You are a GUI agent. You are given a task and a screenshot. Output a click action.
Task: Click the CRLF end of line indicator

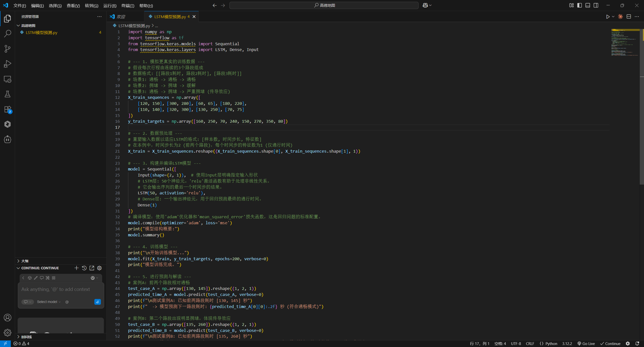coord(530,344)
